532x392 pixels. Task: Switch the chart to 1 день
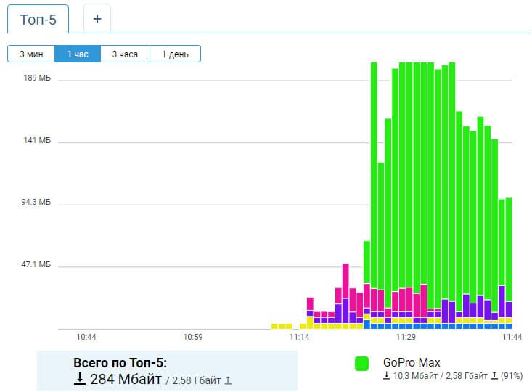point(175,54)
